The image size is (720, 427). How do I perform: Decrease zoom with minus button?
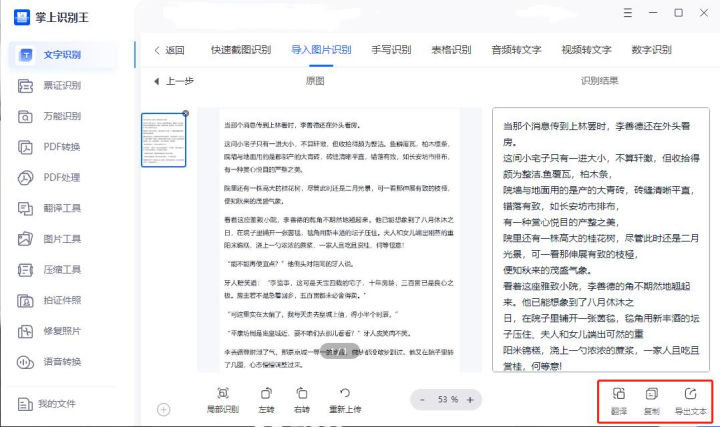pyautogui.click(x=422, y=400)
